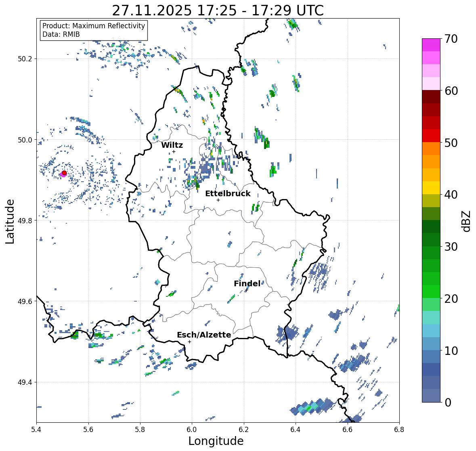Click longitude tick label 6.0
476x451 pixels.
(192, 430)
